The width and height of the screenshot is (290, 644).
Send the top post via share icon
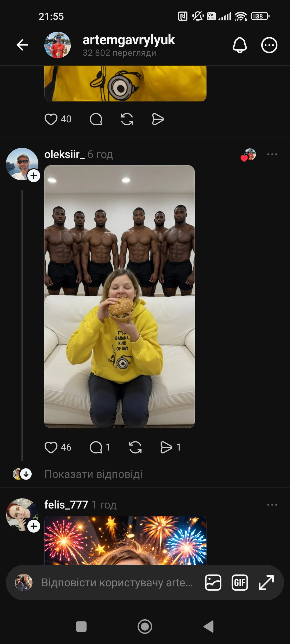point(158,119)
